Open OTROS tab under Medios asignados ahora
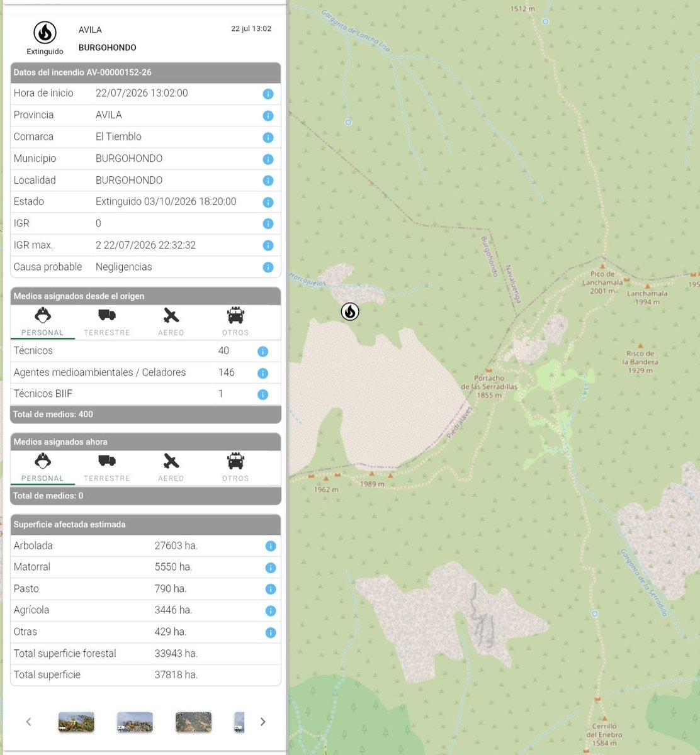This screenshot has width=700, height=755. tap(235, 469)
